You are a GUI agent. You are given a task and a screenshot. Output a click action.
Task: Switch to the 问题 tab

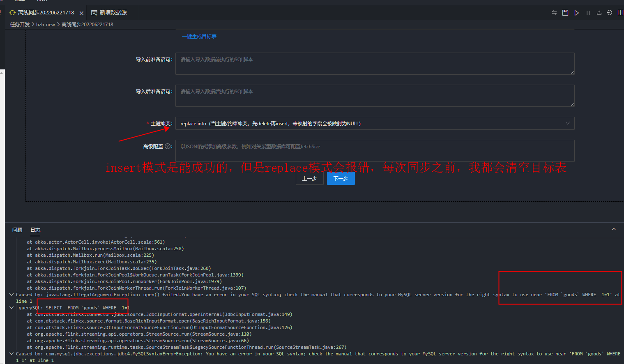point(17,230)
